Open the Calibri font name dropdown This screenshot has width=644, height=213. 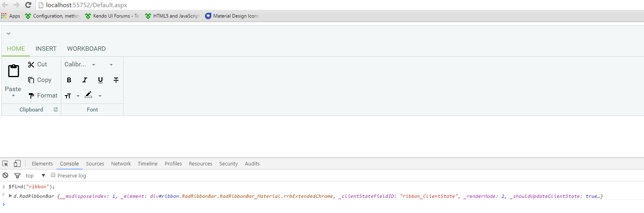pos(94,65)
